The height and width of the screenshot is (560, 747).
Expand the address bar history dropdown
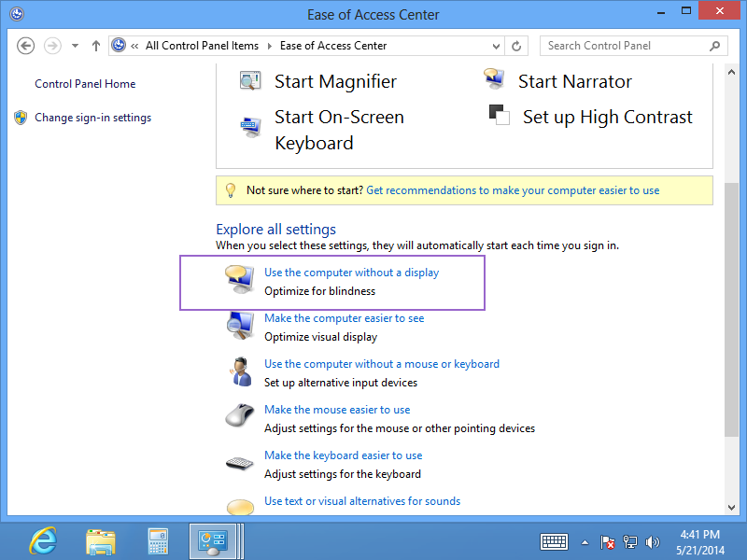[x=496, y=46]
